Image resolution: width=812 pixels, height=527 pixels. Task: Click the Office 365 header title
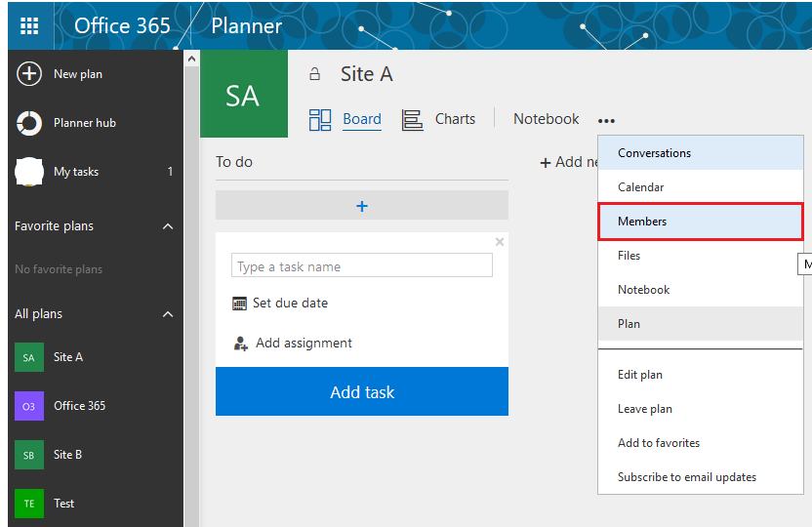click(x=122, y=26)
